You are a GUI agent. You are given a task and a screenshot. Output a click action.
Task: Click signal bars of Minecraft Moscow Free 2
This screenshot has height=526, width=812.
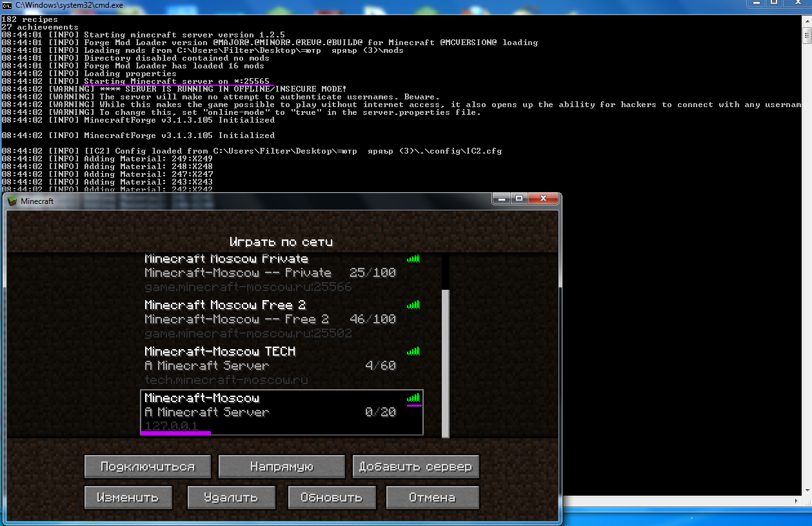(x=413, y=305)
